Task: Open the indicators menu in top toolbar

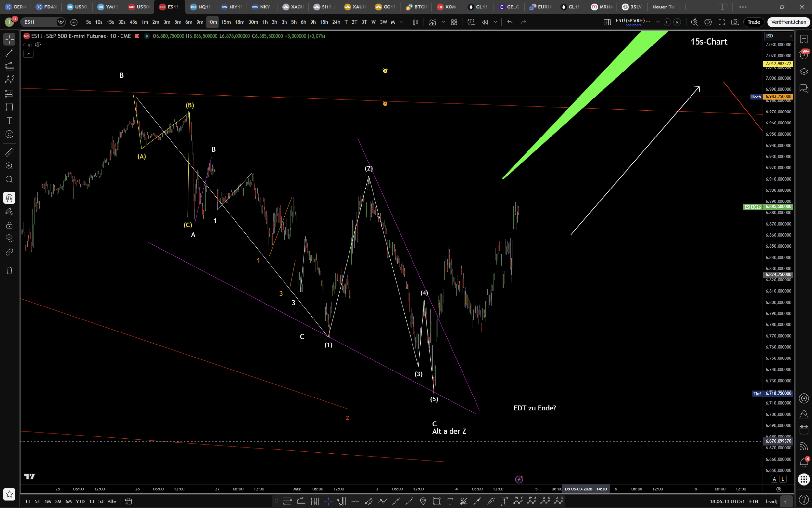Action: coord(432,22)
